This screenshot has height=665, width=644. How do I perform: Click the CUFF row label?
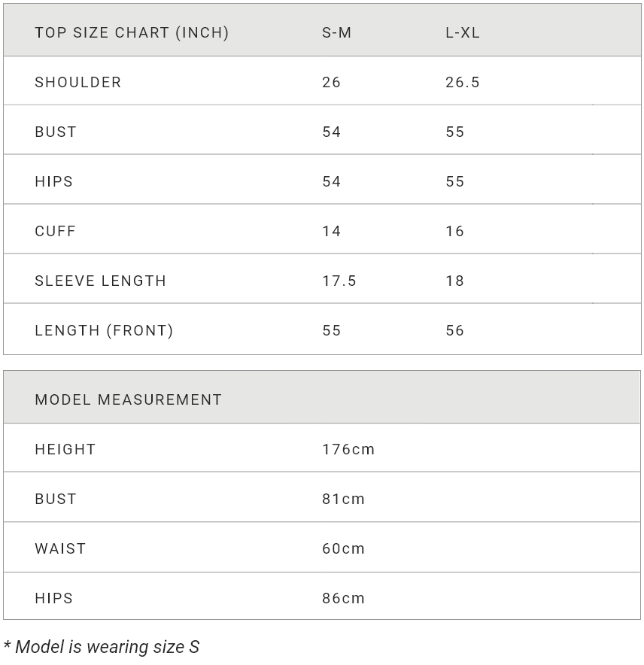click(x=55, y=231)
